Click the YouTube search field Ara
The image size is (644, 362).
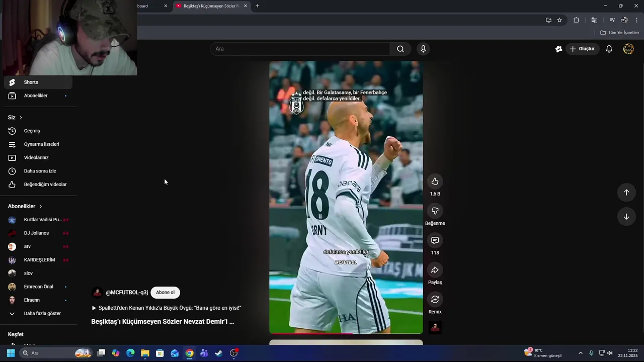click(300, 49)
